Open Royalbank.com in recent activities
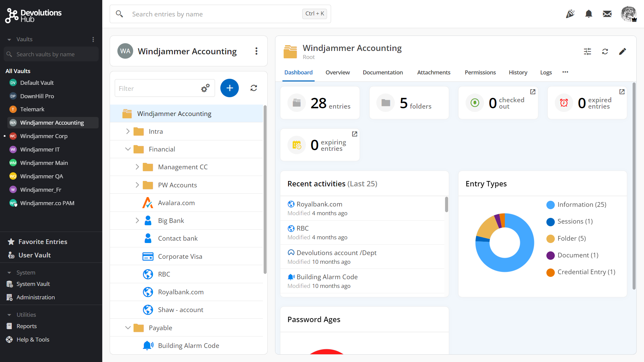The image size is (644, 362). coord(319,204)
